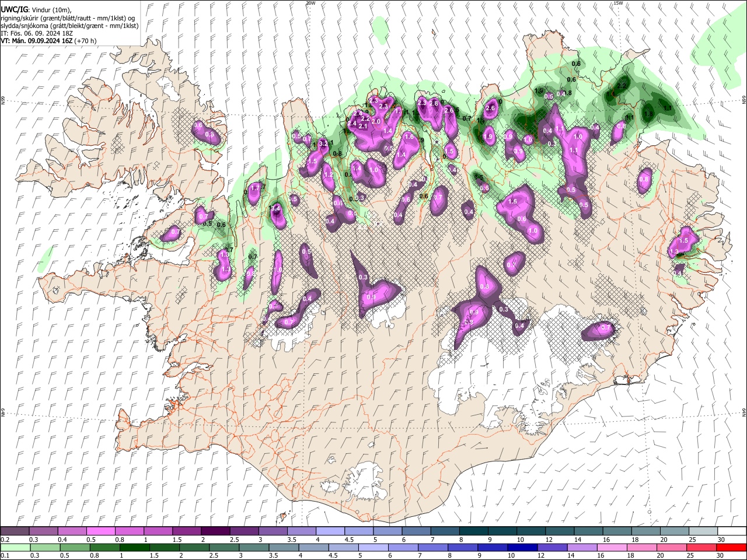Click the "2.0" precipitation value on the map
This screenshot has height=560, width=747.
point(376,121)
